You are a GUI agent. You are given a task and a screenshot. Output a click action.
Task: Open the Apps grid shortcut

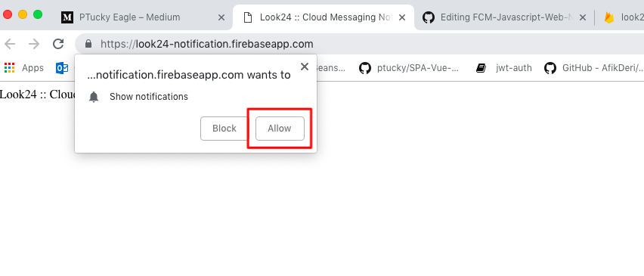(24, 68)
